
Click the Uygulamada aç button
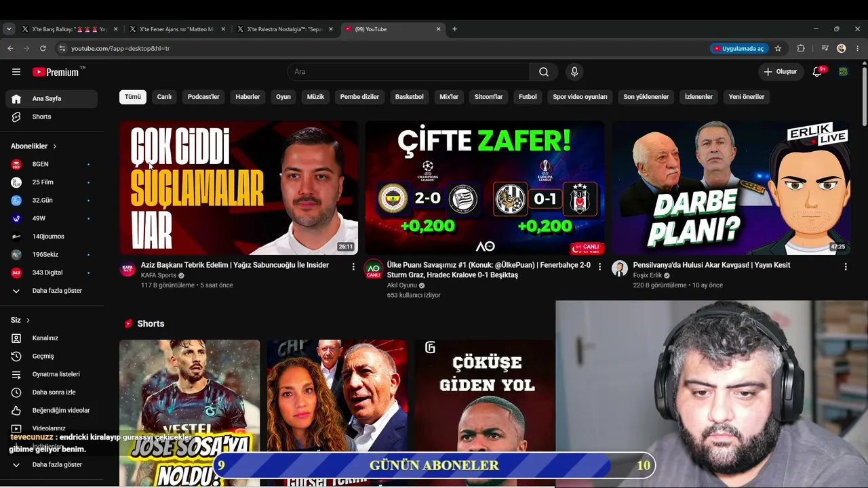point(739,48)
